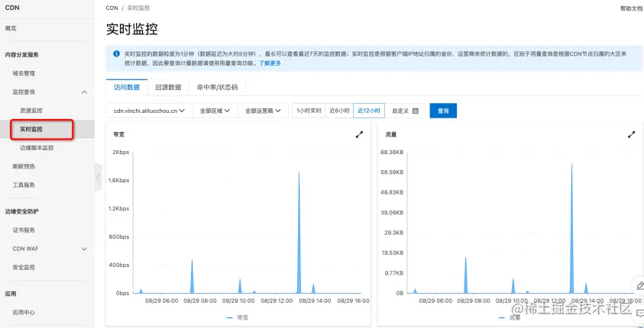Click CDN breadcrumb link

(x=112, y=8)
